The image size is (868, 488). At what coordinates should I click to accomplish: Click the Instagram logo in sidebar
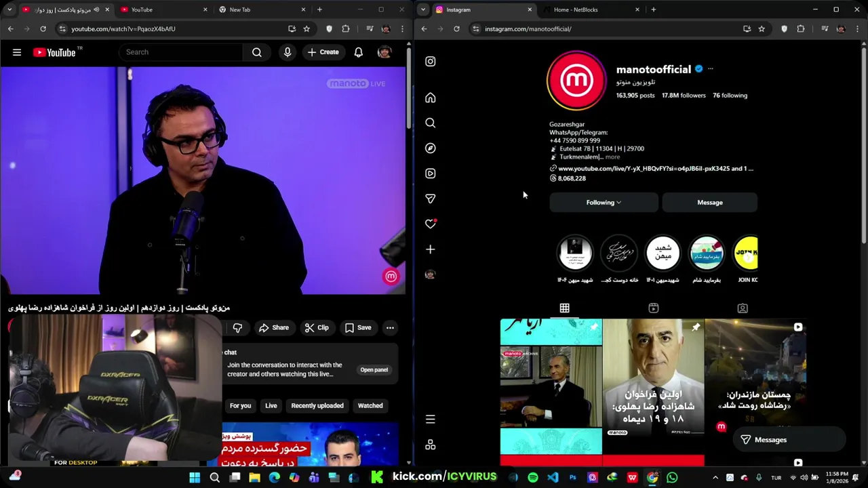pos(431,61)
